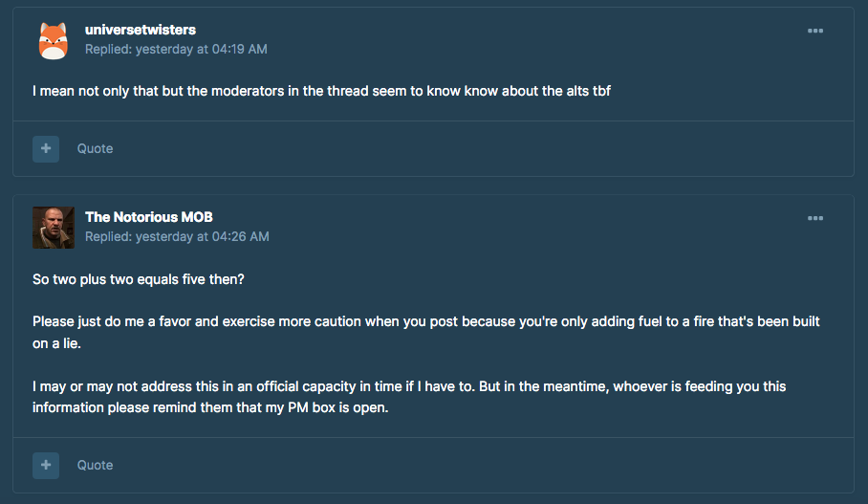Viewport: 868px width, 504px height.
Task: Click the line "So two plus two equals five then?"
Action: click(139, 279)
